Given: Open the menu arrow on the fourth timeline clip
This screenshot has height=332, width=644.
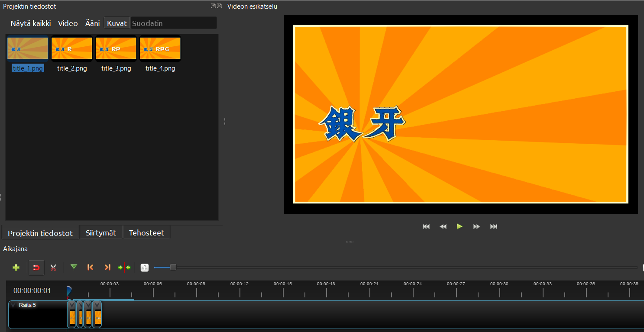Looking at the screenshot, I should 97,305.
